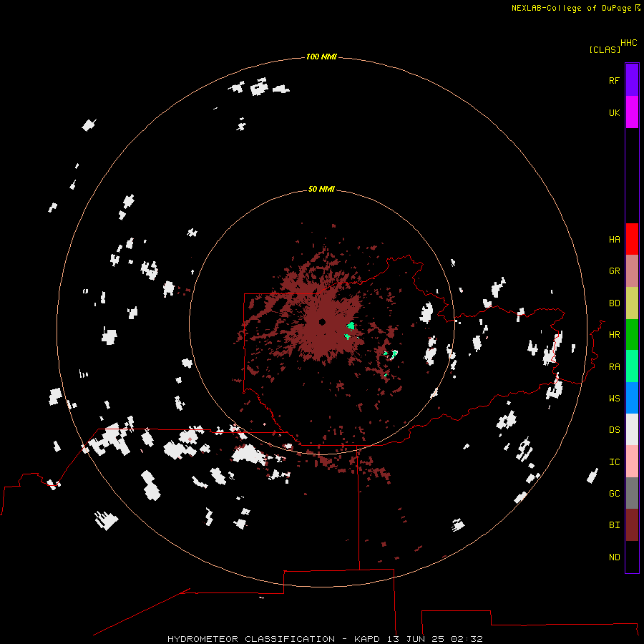Click the BI legend label
The width and height of the screenshot is (644, 644).
coord(614,525)
